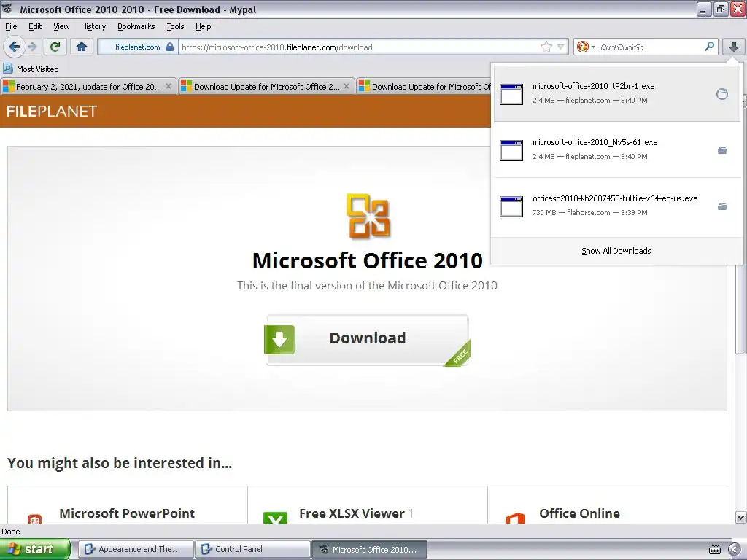The width and height of the screenshot is (747, 560).
Task: Expand the system tray arrow
Action: point(735,549)
